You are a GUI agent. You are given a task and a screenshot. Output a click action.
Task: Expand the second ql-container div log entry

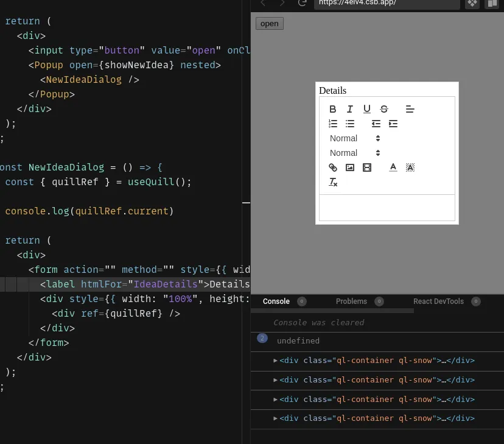point(275,379)
